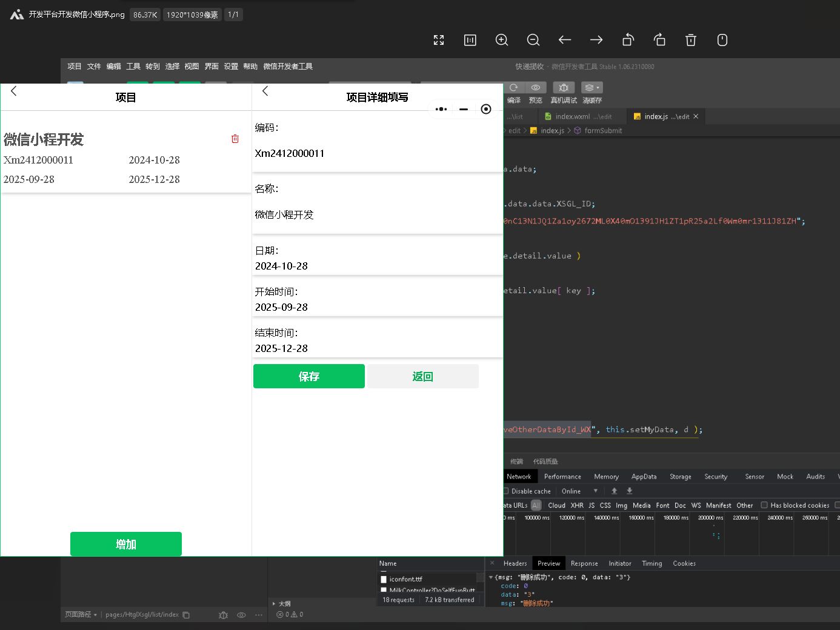Open the 页面路径 dropdown

tap(81, 615)
